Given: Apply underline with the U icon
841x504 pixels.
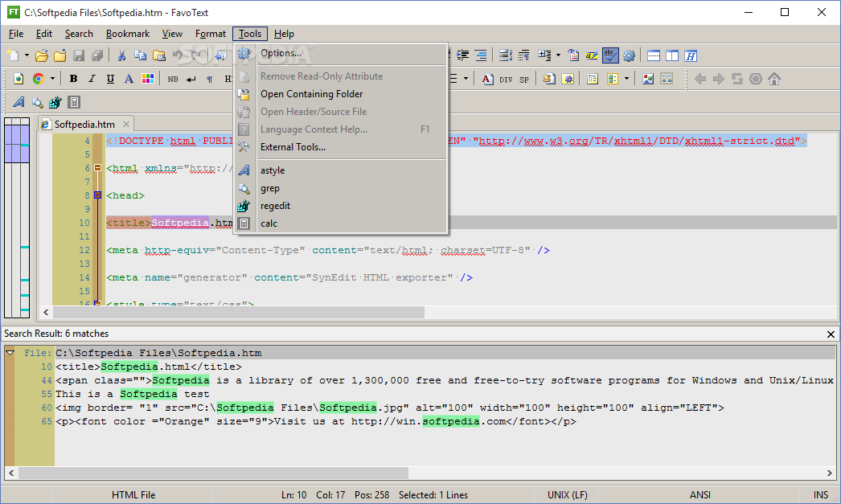Looking at the screenshot, I should pos(110,79).
